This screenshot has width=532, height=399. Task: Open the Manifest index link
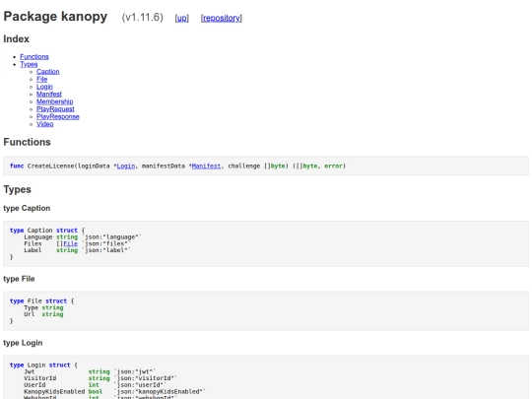coord(49,94)
